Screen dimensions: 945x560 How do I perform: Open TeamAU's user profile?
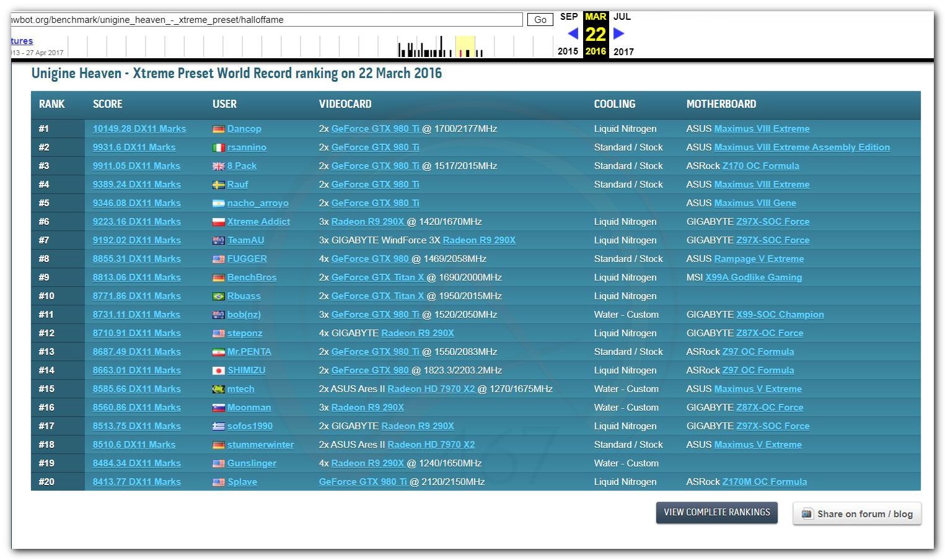[x=246, y=240]
